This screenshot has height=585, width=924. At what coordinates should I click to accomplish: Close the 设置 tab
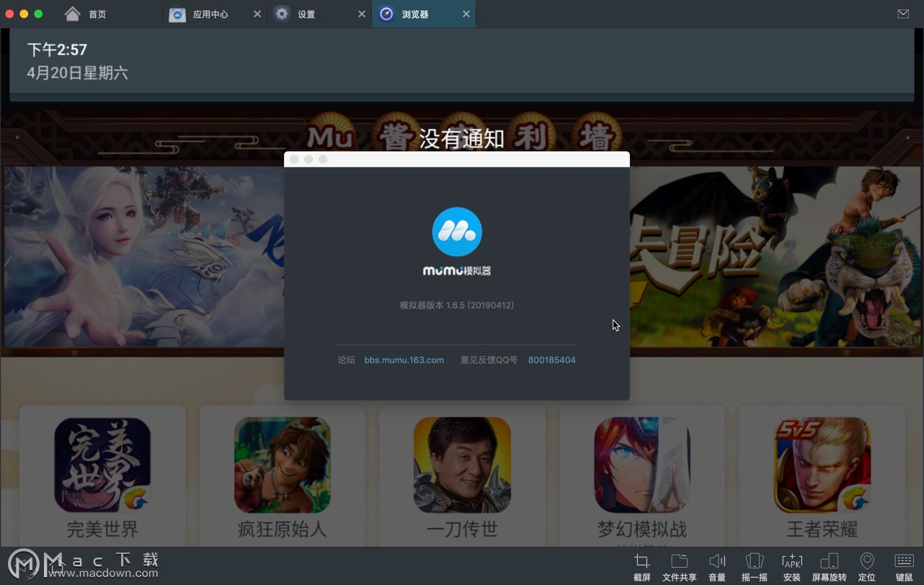coord(362,14)
